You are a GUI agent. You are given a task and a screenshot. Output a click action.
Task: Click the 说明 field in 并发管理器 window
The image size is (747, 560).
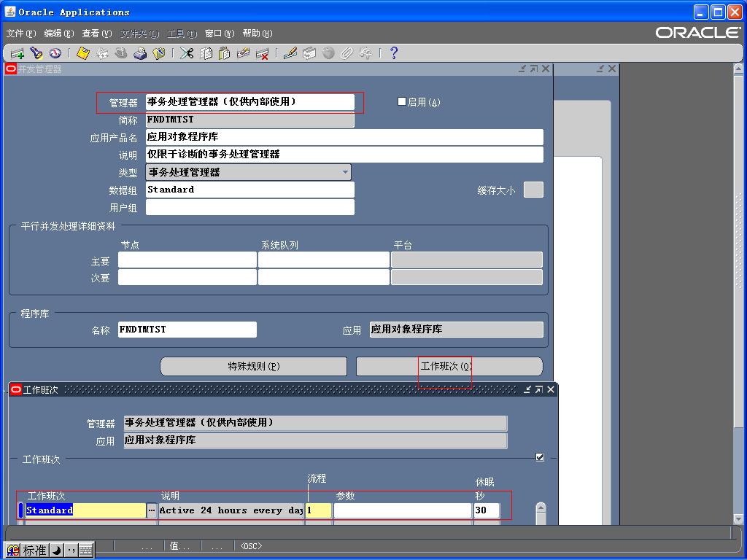pyautogui.click(x=344, y=155)
